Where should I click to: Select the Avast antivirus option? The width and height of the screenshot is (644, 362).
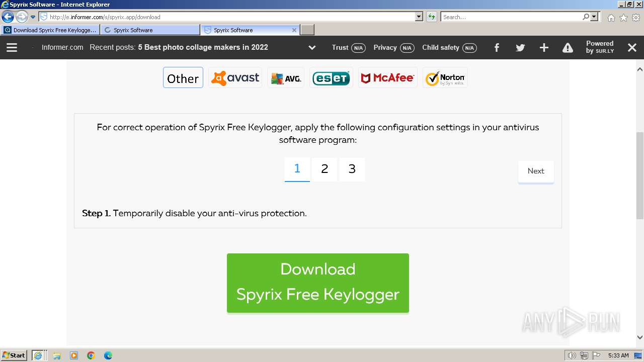tap(235, 78)
